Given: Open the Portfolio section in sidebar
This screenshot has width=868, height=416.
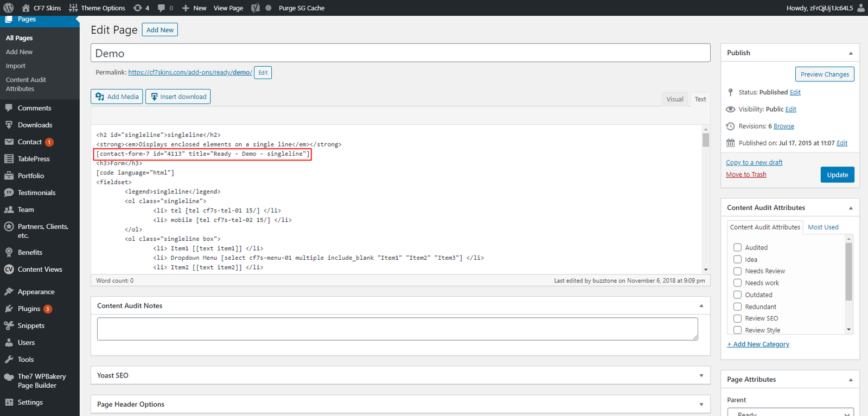Looking at the screenshot, I should [x=30, y=176].
